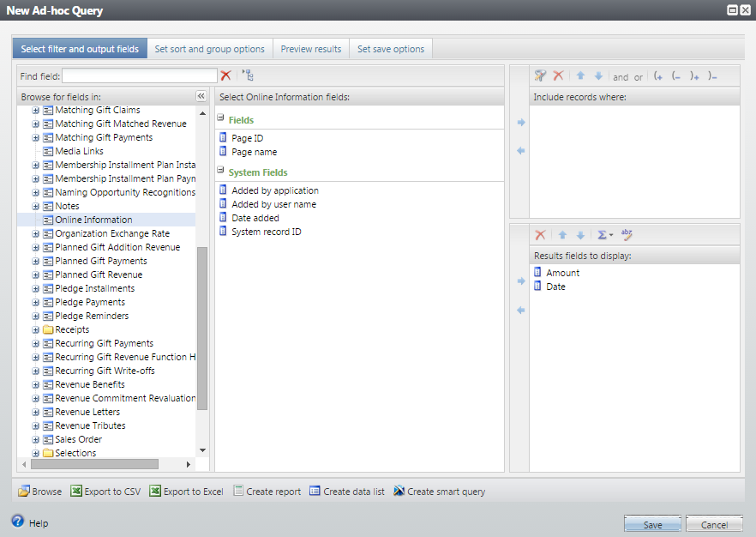Click the tree horizontal scrollbar right arrow
The height and width of the screenshot is (537, 756).
[189, 465]
